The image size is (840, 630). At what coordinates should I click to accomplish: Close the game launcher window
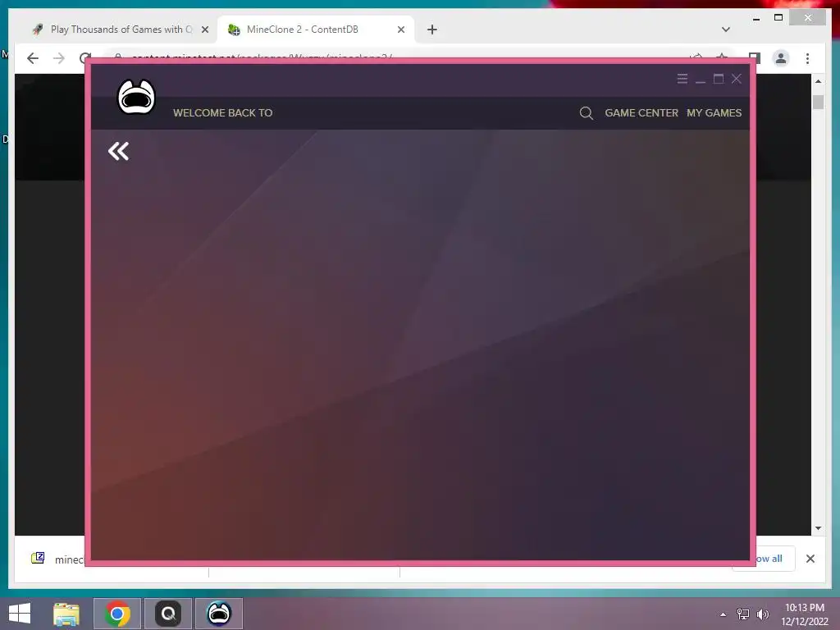point(737,80)
